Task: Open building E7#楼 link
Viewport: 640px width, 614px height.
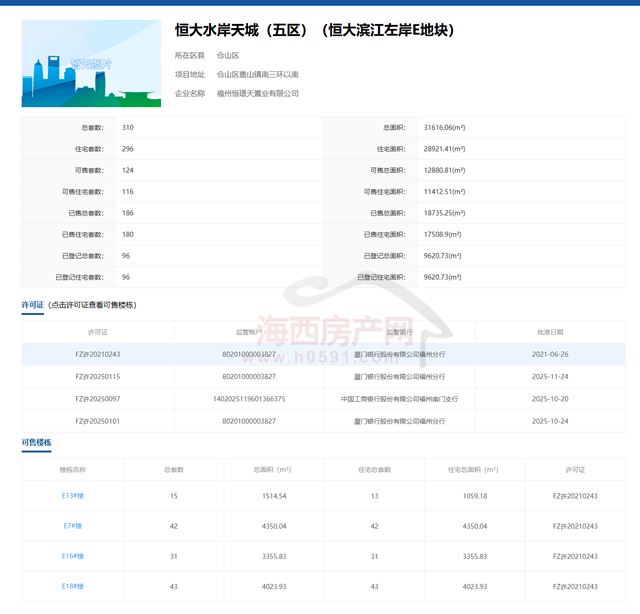Action: 72,526
